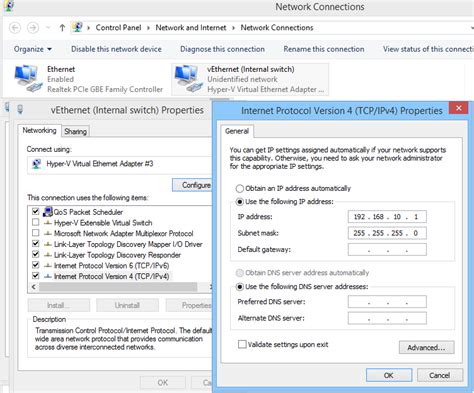
Task: Click the Forward arrow in Network Connections
Action: 33,28
